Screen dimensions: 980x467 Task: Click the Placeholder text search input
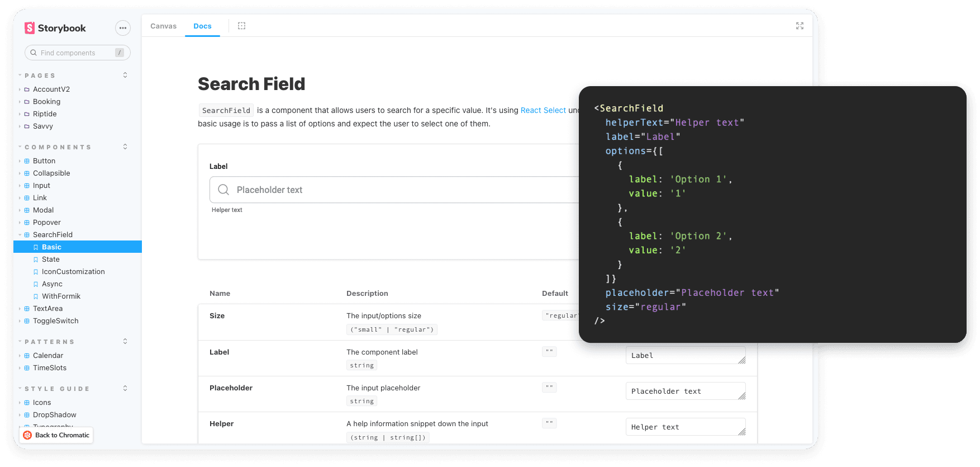coord(394,190)
